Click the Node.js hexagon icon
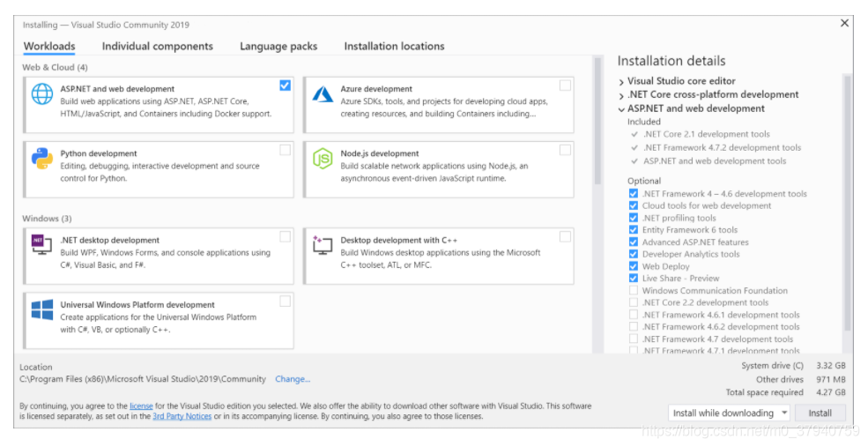 click(323, 159)
